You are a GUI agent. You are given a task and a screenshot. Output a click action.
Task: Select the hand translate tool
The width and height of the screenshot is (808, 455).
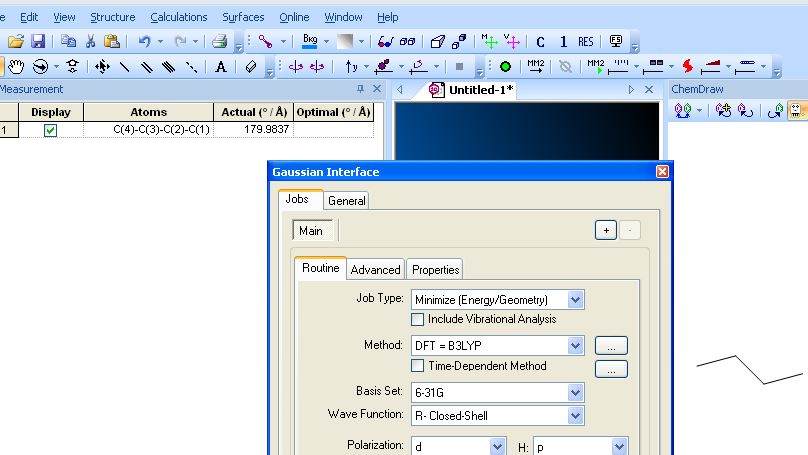click(16, 66)
